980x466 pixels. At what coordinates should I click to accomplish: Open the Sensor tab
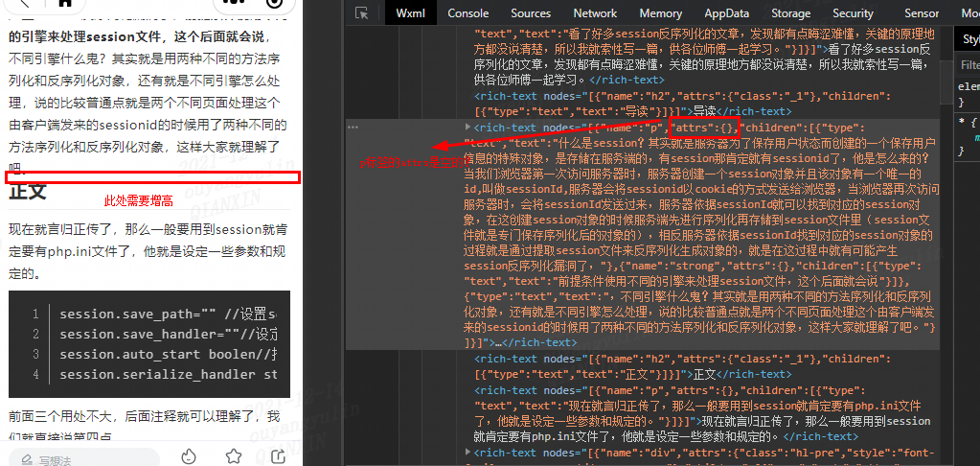click(x=922, y=13)
